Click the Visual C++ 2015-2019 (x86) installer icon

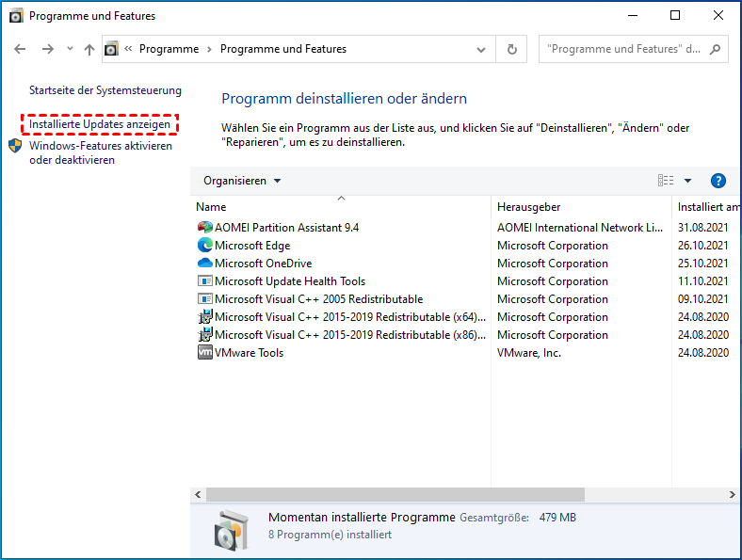coord(205,335)
